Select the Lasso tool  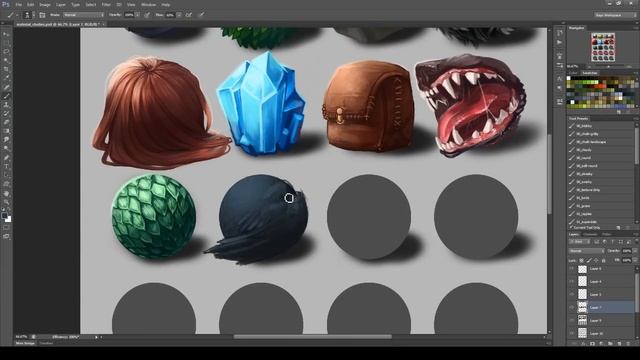pos(6,52)
